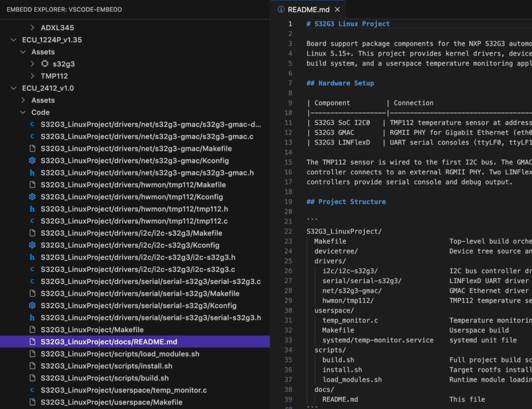Click file icon of serial-s32g3/Makefile
The image size is (532, 409).
pyautogui.click(x=32, y=294)
